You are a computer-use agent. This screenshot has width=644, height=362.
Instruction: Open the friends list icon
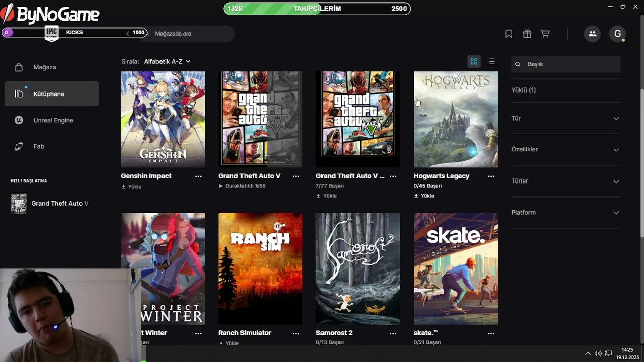592,34
